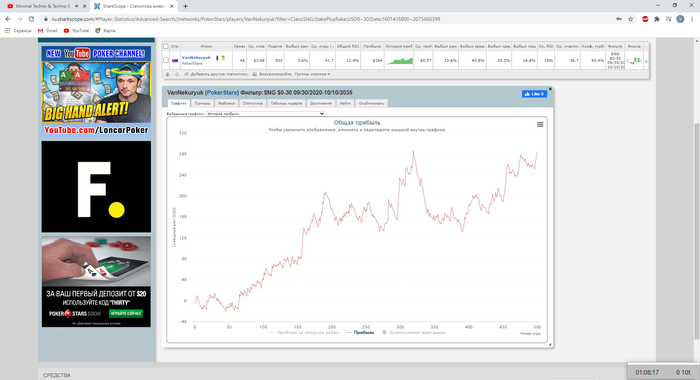Open a new browser tab

[x=185, y=6]
